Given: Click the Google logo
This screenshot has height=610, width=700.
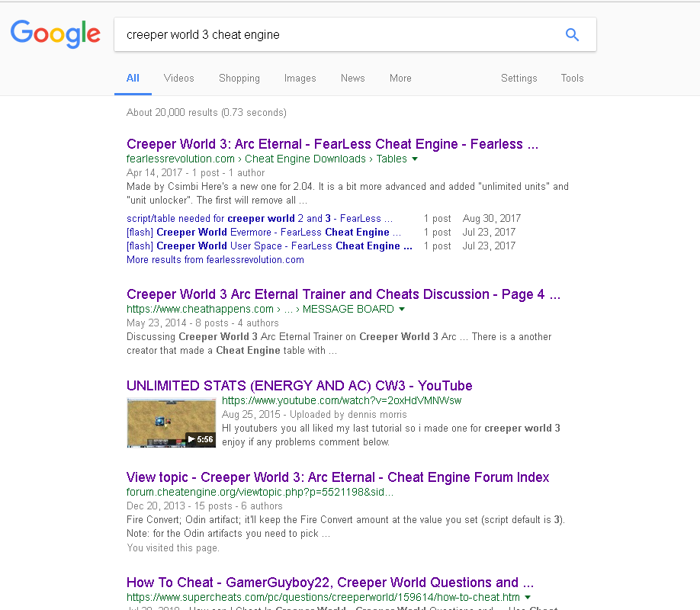Looking at the screenshot, I should [x=55, y=34].
